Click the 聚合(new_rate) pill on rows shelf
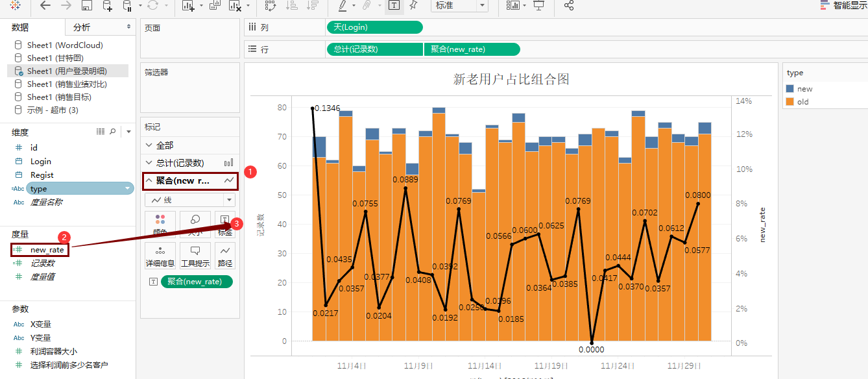 tap(472, 49)
